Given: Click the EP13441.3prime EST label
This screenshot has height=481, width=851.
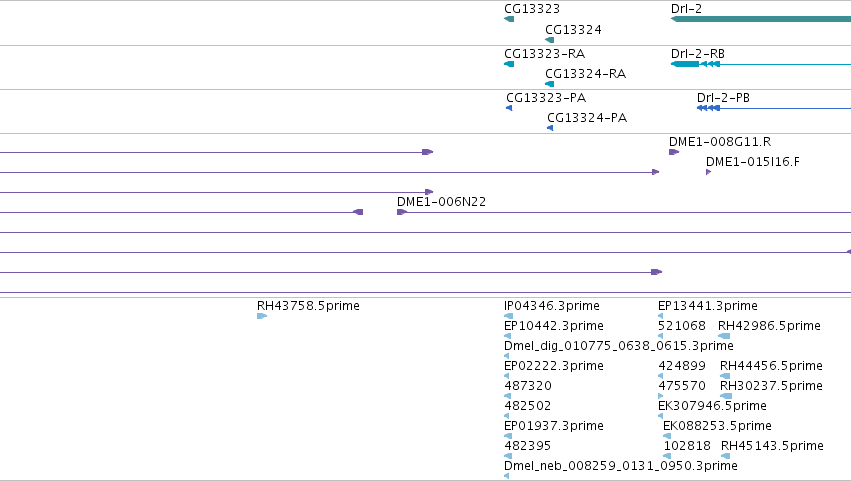Looking at the screenshot, I should pyautogui.click(x=708, y=306).
